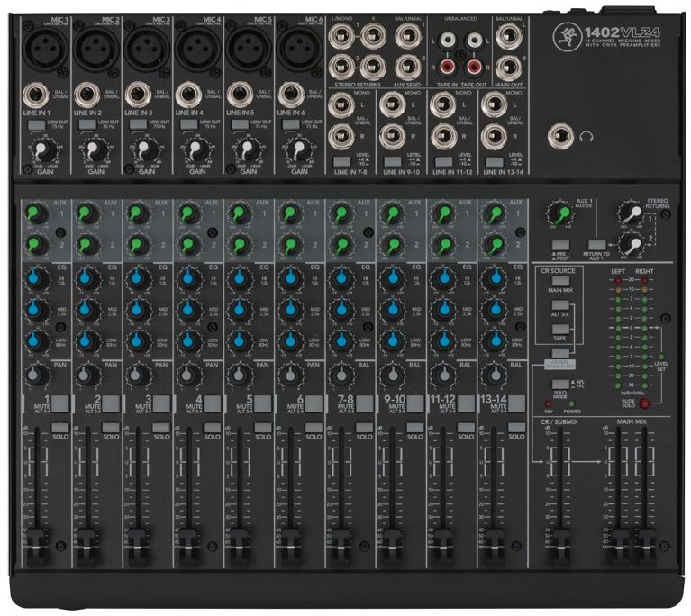
Task: Grab the channel 1 fader
Action: pyautogui.click(x=38, y=548)
